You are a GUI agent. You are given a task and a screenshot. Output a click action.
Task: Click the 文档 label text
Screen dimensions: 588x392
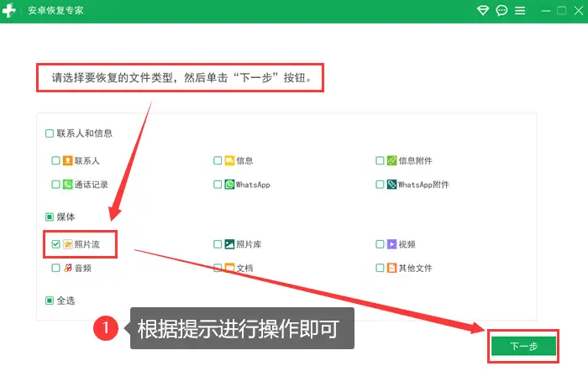(x=244, y=268)
